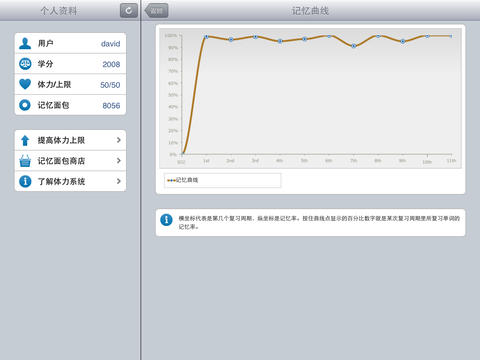Click the 体力/上限 row label
Image resolution: width=480 pixels, height=360 pixels.
[x=54, y=84]
